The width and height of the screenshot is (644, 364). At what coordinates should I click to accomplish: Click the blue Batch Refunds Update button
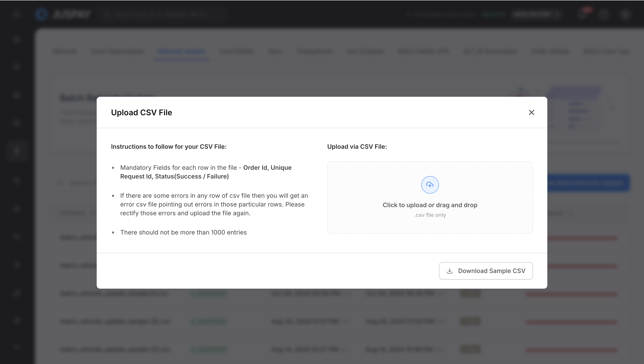click(588, 183)
